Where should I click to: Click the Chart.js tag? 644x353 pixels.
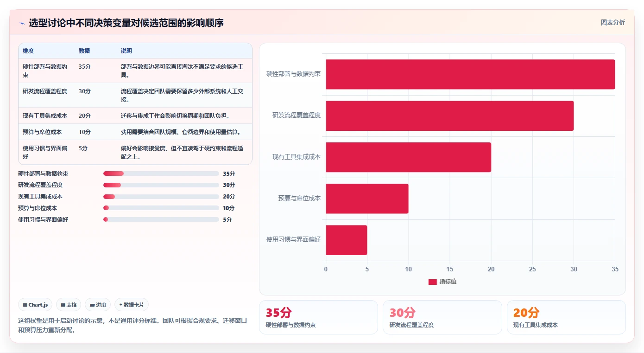tap(35, 305)
